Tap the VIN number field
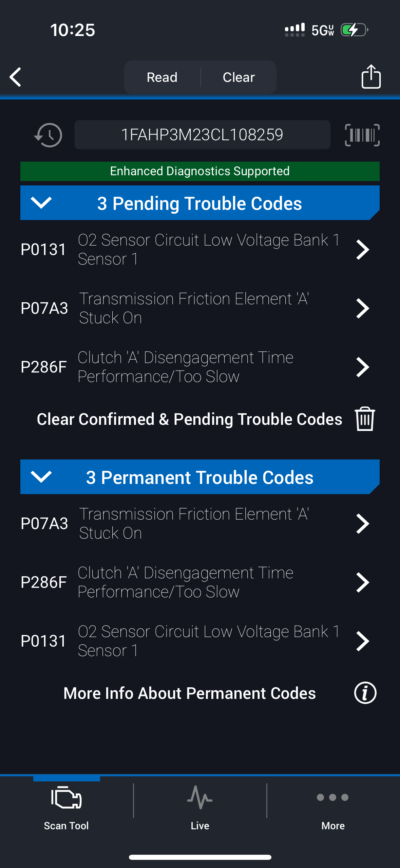 (x=202, y=135)
